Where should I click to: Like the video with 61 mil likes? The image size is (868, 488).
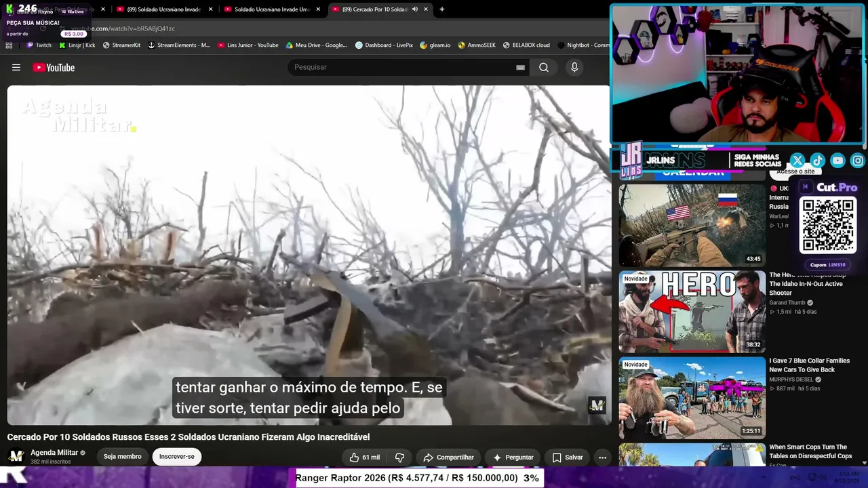364,457
